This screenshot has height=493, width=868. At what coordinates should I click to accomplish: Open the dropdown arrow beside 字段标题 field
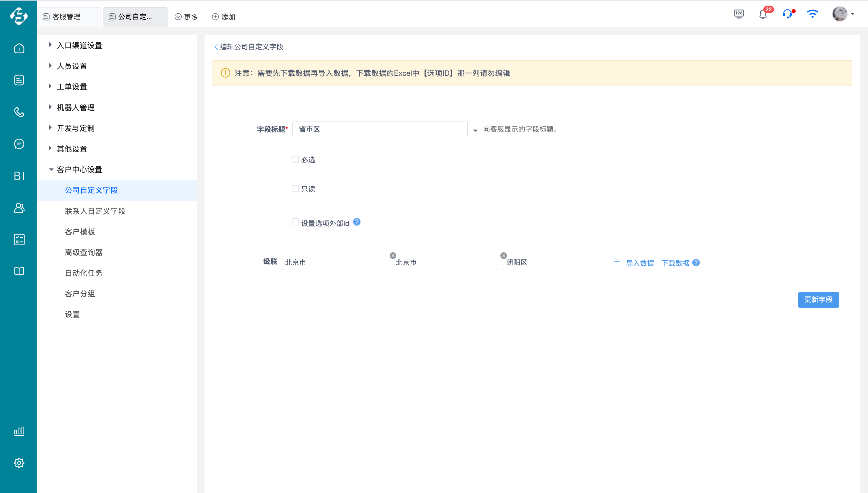coord(475,130)
